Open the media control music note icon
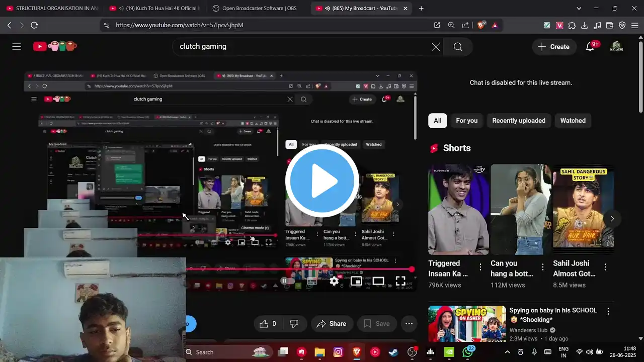The width and height of the screenshot is (644, 362). [x=597, y=25]
